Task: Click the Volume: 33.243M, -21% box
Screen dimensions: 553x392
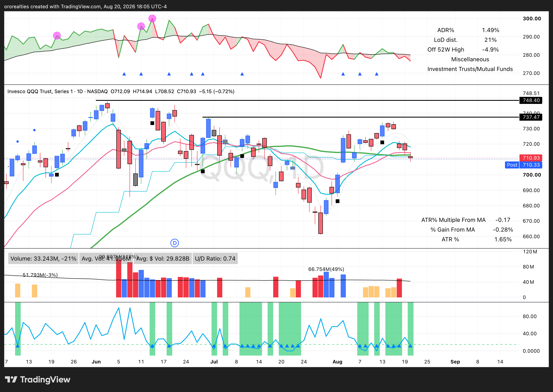Action: (43, 259)
